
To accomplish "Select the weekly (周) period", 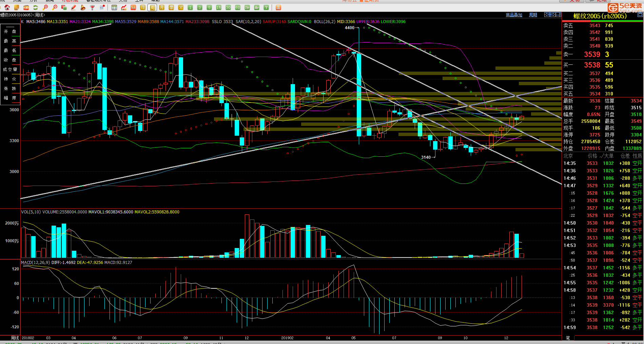I will point(152,7).
